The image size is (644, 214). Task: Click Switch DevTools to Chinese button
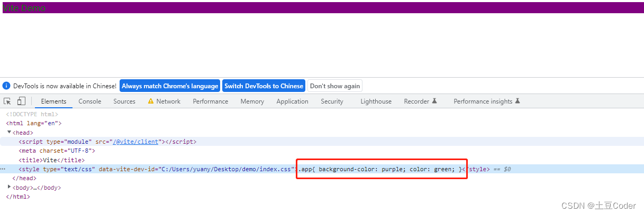point(264,86)
